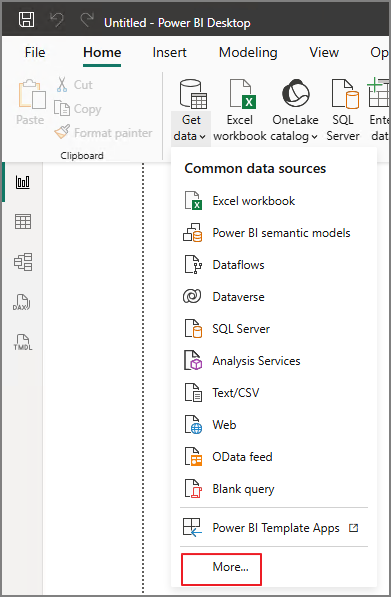Open the Insert ribbon tab
The image size is (391, 597).
point(169,53)
